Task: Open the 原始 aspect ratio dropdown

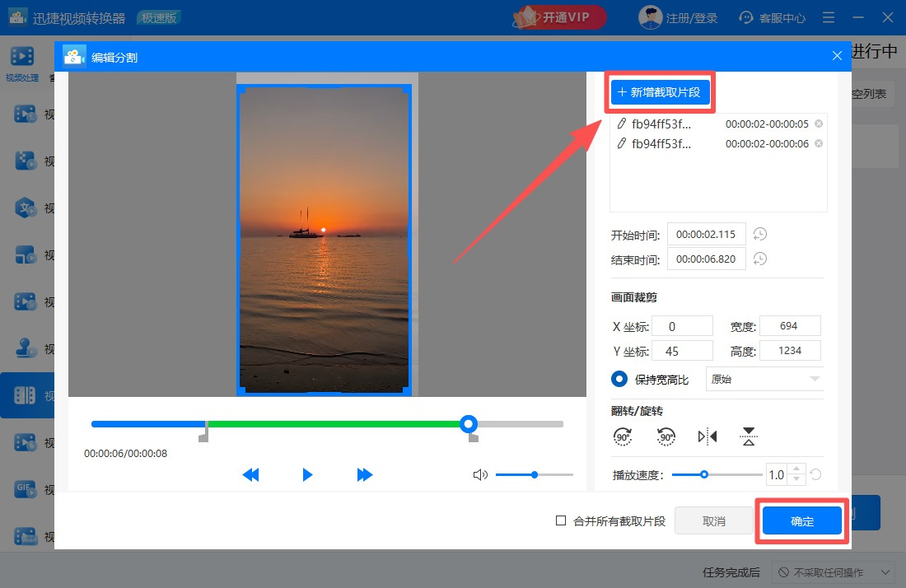Action: click(x=764, y=379)
